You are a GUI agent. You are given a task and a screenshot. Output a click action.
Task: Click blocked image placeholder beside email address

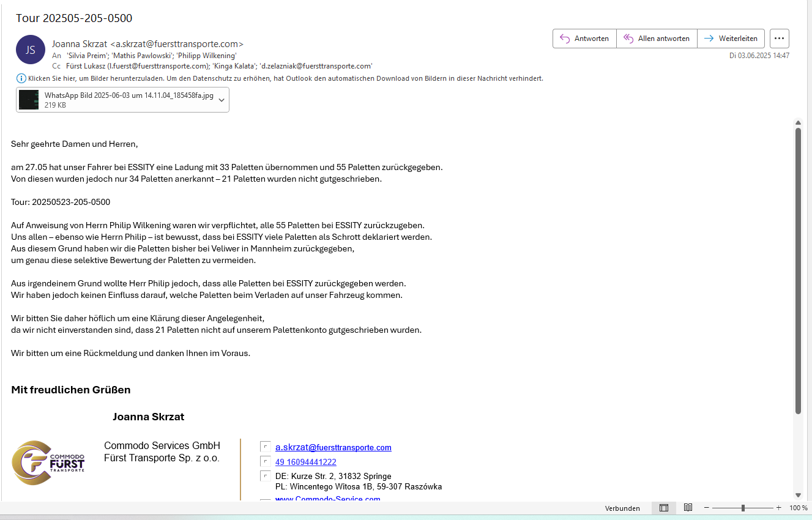(265, 447)
